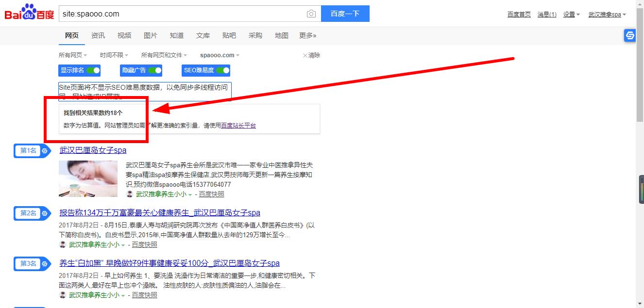Viewport: 644px width, 308px height.
Task: Open 消息(1) messages link
Action: coord(547,15)
